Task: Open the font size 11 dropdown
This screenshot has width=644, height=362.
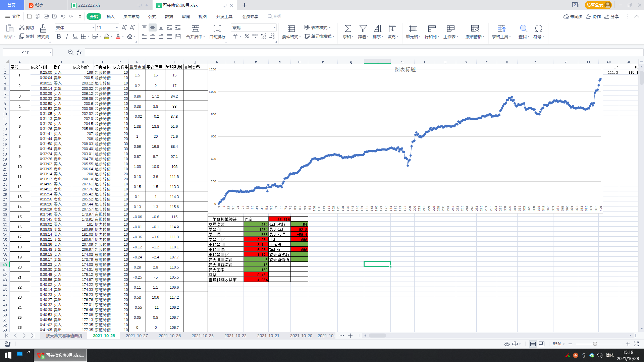Action: click(x=117, y=27)
